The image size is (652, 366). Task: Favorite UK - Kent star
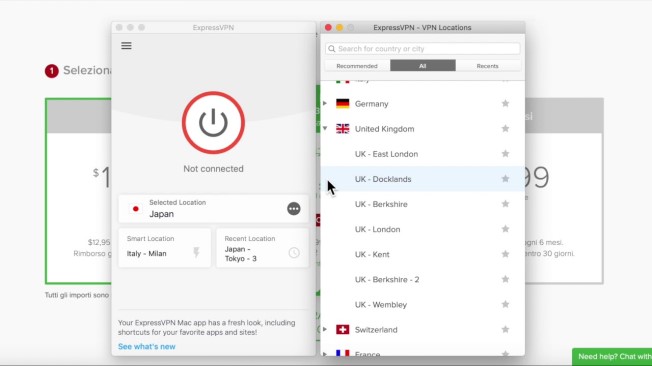(505, 254)
